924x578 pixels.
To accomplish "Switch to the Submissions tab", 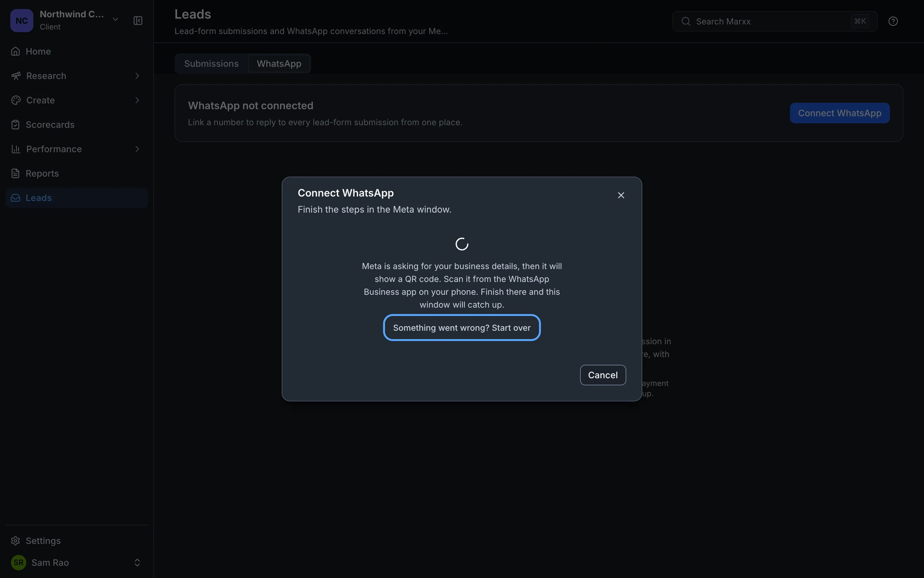I will click(211, 64).
